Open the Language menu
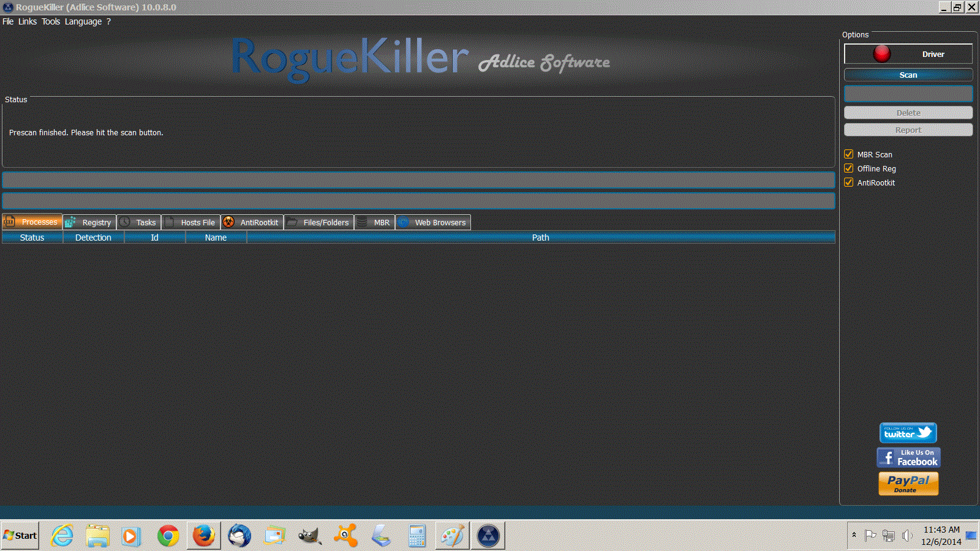 [x=83, y=21]
